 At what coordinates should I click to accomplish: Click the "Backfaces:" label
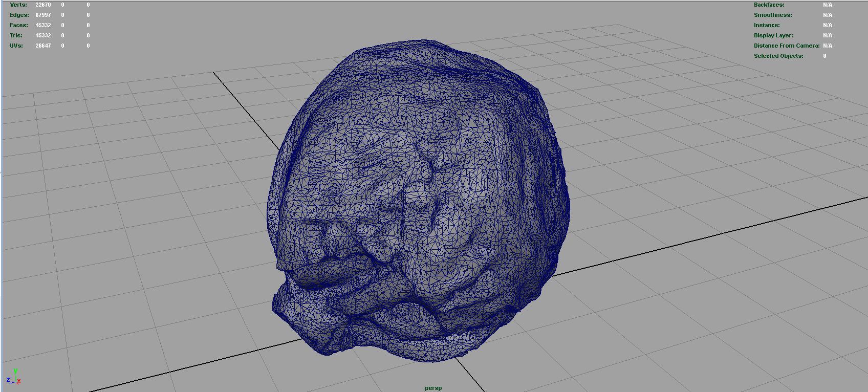(x=769, y=5)
